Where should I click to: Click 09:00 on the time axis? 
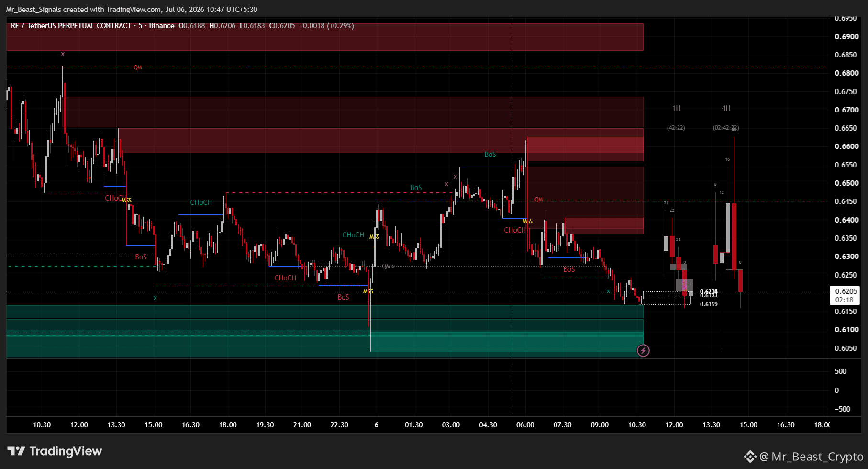(x=600, y=425)
